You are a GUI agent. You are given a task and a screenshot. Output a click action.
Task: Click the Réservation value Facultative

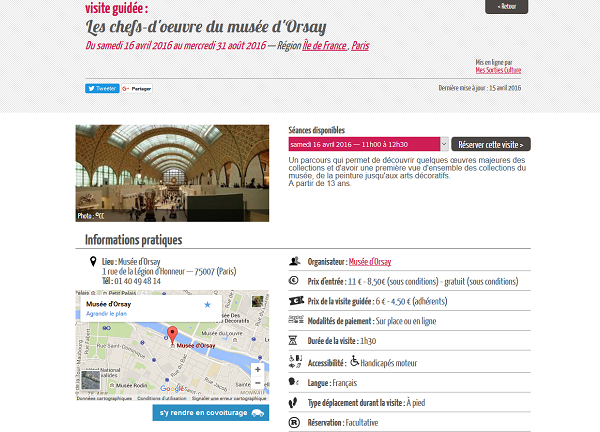click(x=362, y=422)
